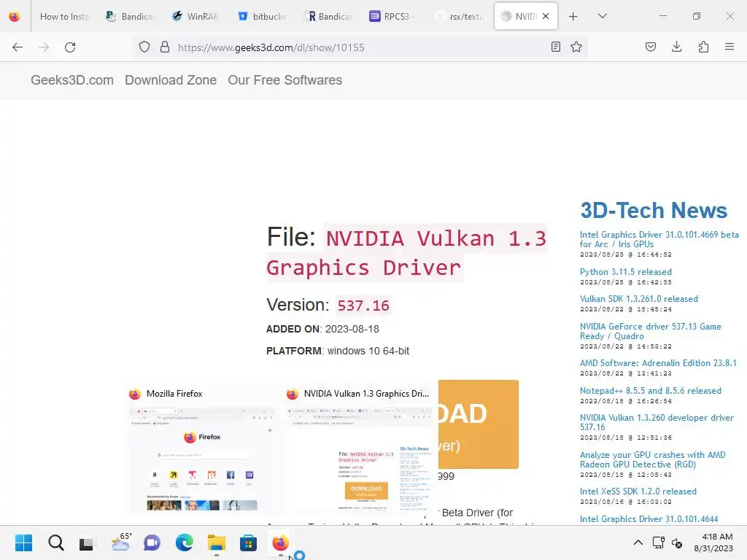
Task: Click the 3D-Tech News heading
Action: [x=654, y=210]
